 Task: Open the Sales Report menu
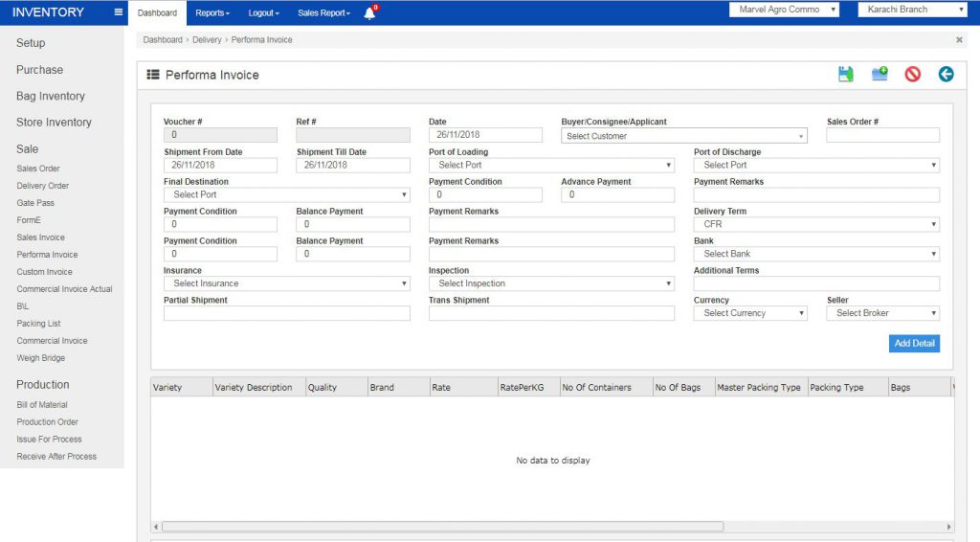[x=323, y=13]
